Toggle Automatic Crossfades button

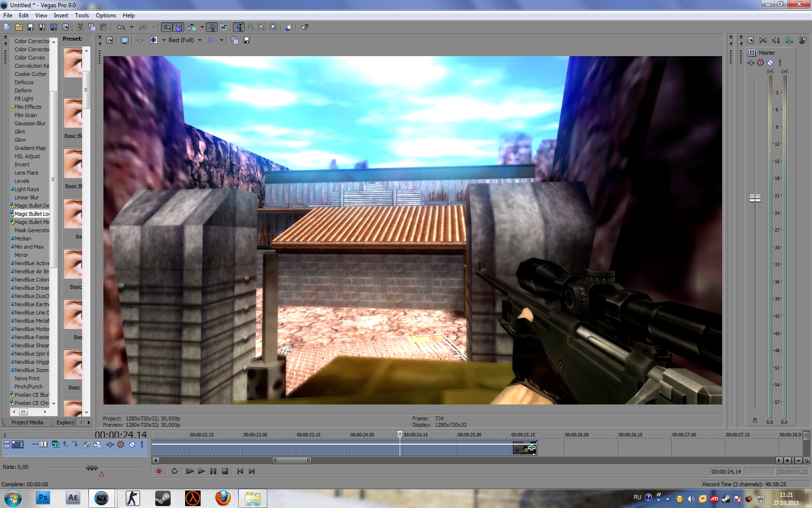pos(179,27)
